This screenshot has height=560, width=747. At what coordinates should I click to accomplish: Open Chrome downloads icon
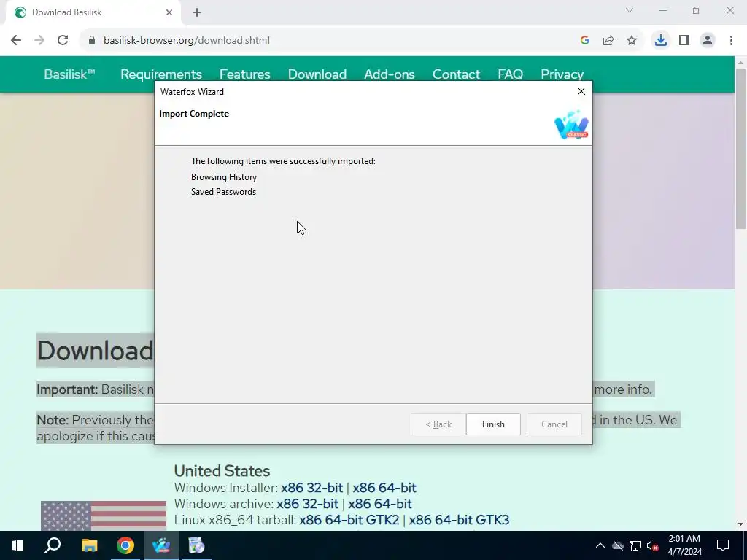660,40
